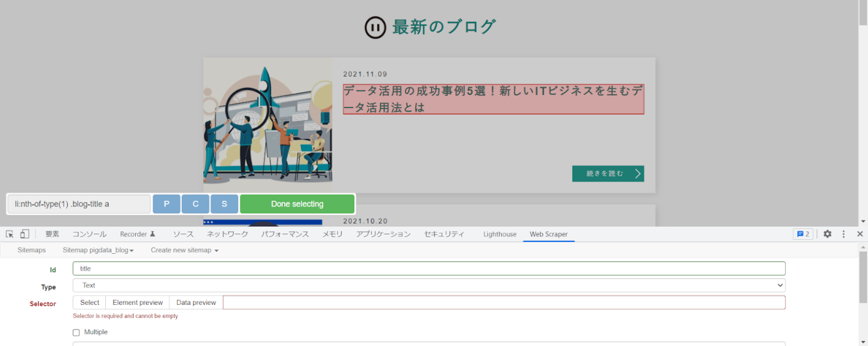Open DevTools settings via gear icon

click(827, 233)
